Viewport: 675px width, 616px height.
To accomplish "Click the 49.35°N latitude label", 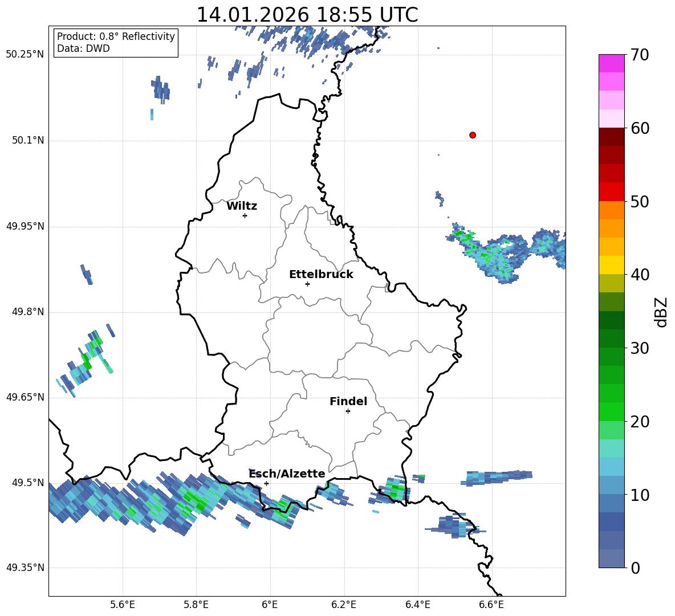I will coord(25,568).
